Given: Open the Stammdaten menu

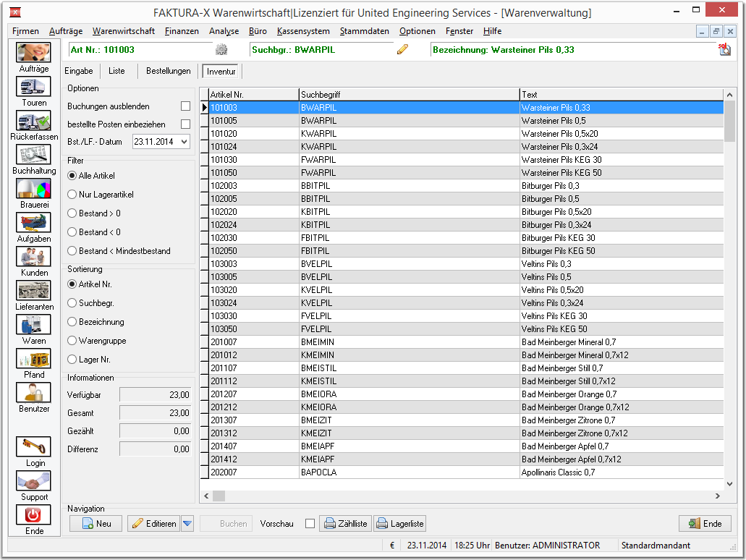Looking at the screenshot, I should [364, 31].
